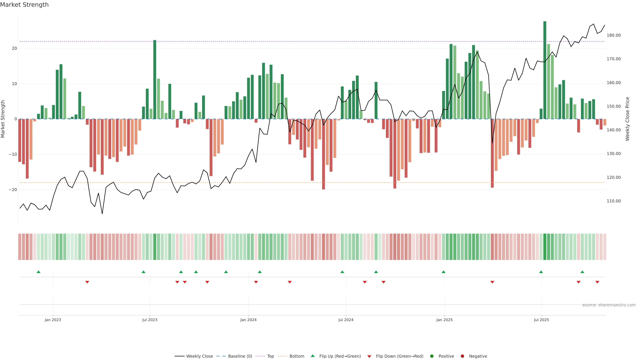This screenshot has width=644, height=362.
Task: Click the Jul 2025 x-axis label
Action: [541, 320]
